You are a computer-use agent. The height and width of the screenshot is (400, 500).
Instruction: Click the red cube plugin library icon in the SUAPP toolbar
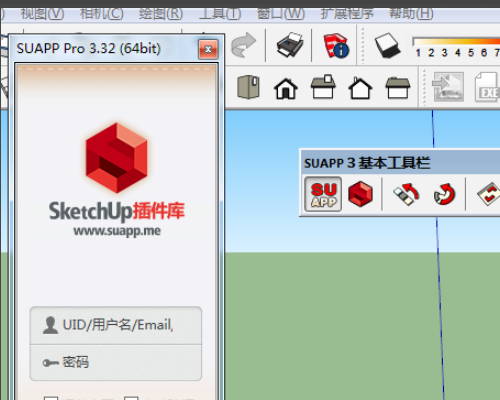[360, 194]
